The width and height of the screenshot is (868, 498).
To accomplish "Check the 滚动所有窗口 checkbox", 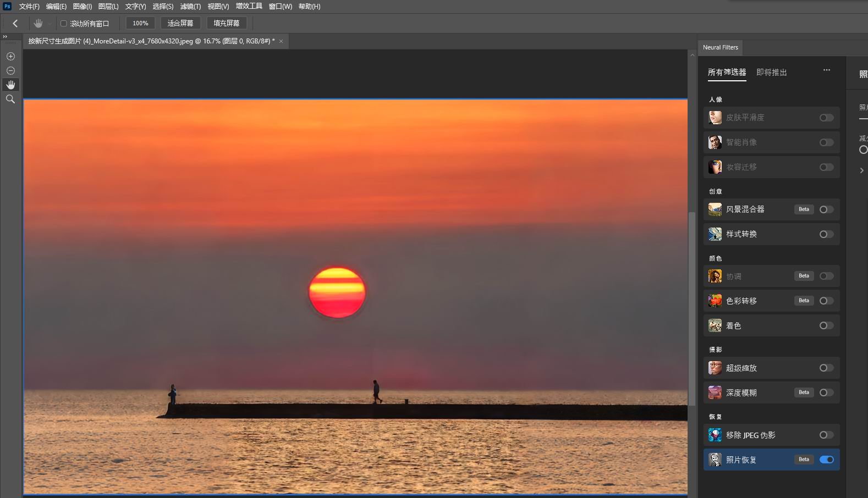I will pyautogui.click(x=64, y=24).
